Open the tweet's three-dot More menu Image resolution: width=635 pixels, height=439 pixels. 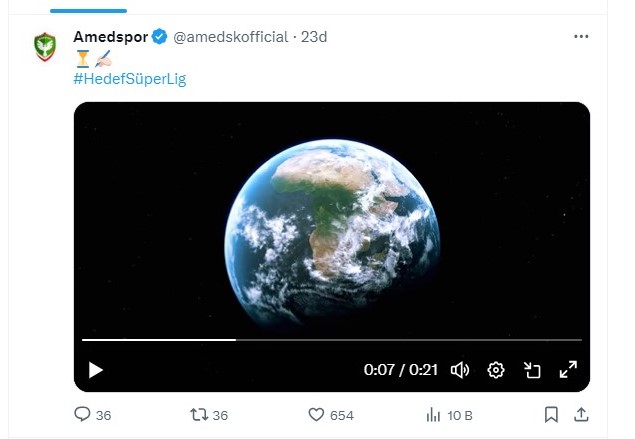581,37
